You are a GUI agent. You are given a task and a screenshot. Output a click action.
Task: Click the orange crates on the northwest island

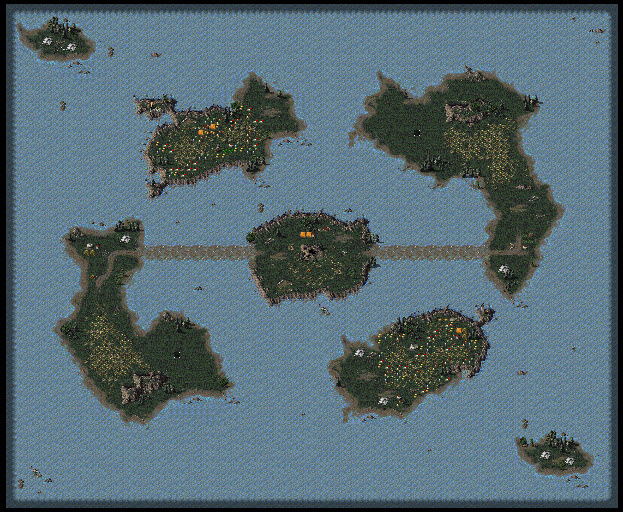207,128
